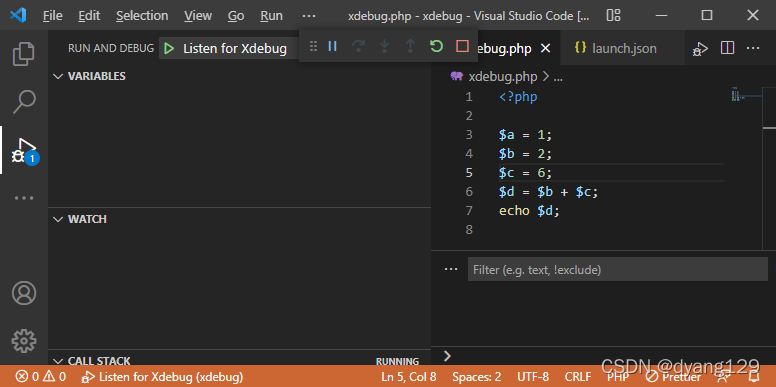Click the debug console prompt chevron
Viewport: 776px width, 387px height.
point(447,356)
